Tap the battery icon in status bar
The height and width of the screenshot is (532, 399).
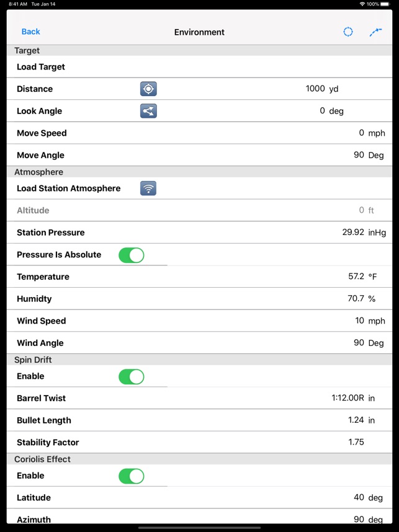click(385, 4)
